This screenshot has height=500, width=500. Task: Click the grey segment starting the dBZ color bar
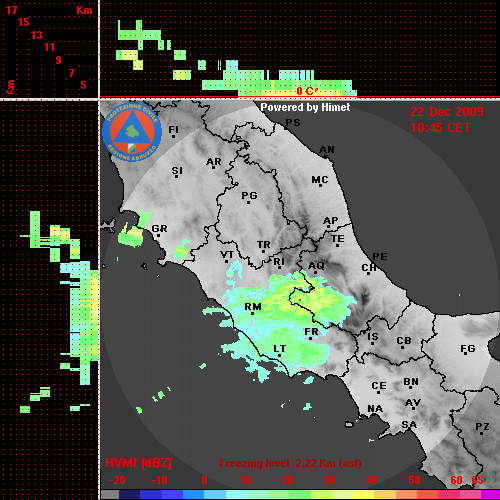click(x=110, y=494)
